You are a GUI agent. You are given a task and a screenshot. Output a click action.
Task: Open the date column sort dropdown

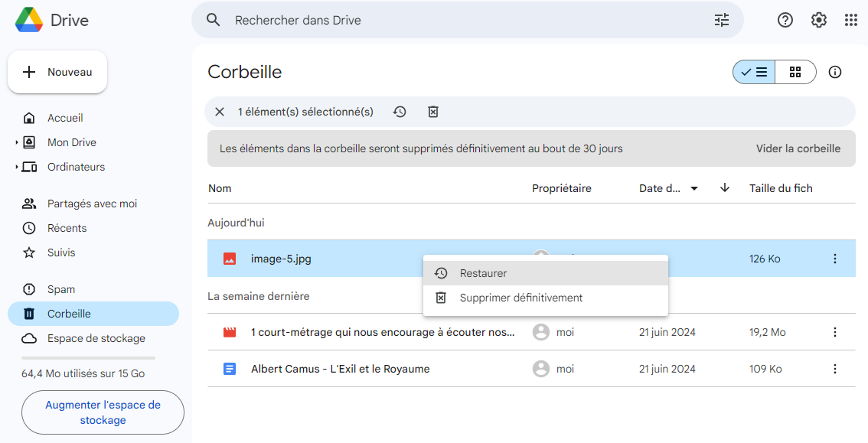pyautogui.click(x=694, y=188)
